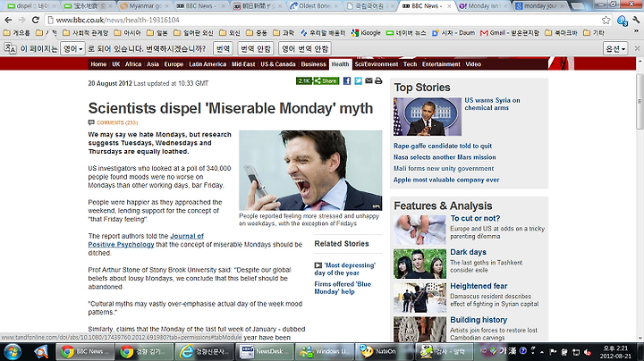The image size is (644, 361).
Task: Open the 중동 bookmarks folder
Action: [257, 33]
